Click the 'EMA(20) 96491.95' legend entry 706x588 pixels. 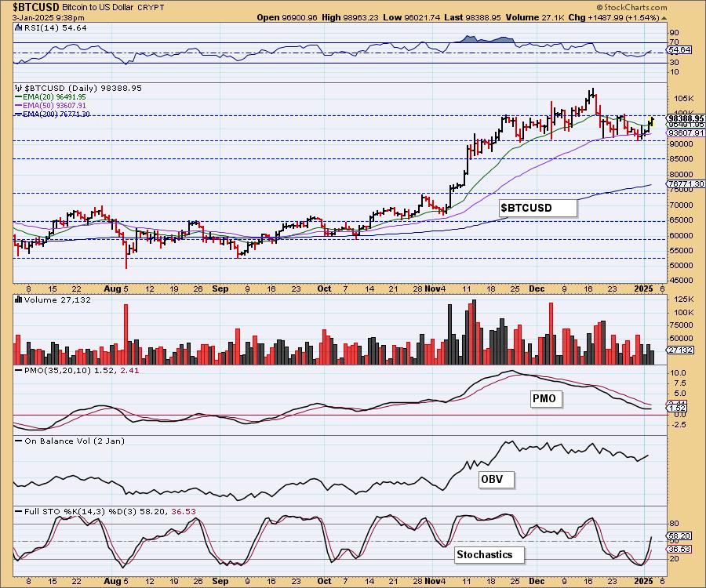tap(53, 96)
